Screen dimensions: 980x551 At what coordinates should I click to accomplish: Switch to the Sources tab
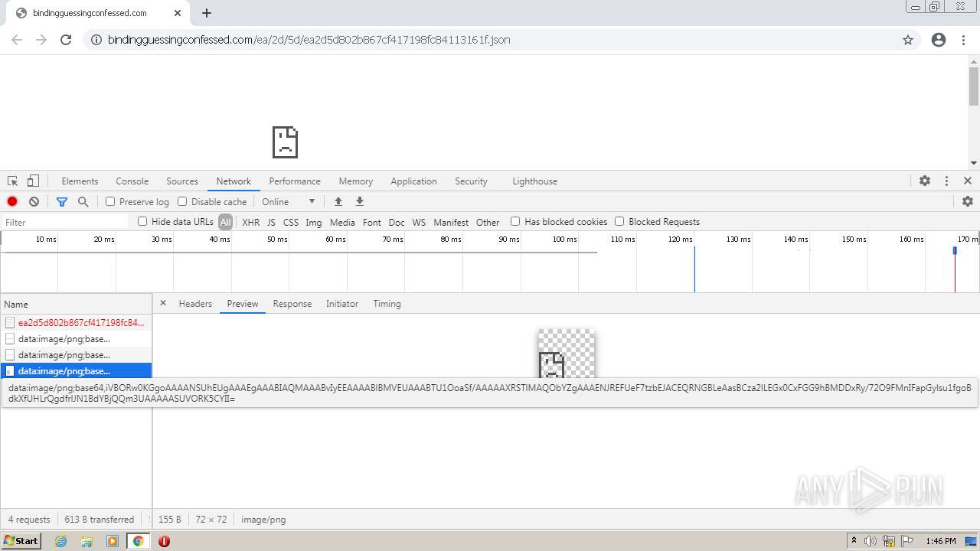(182, 181)
